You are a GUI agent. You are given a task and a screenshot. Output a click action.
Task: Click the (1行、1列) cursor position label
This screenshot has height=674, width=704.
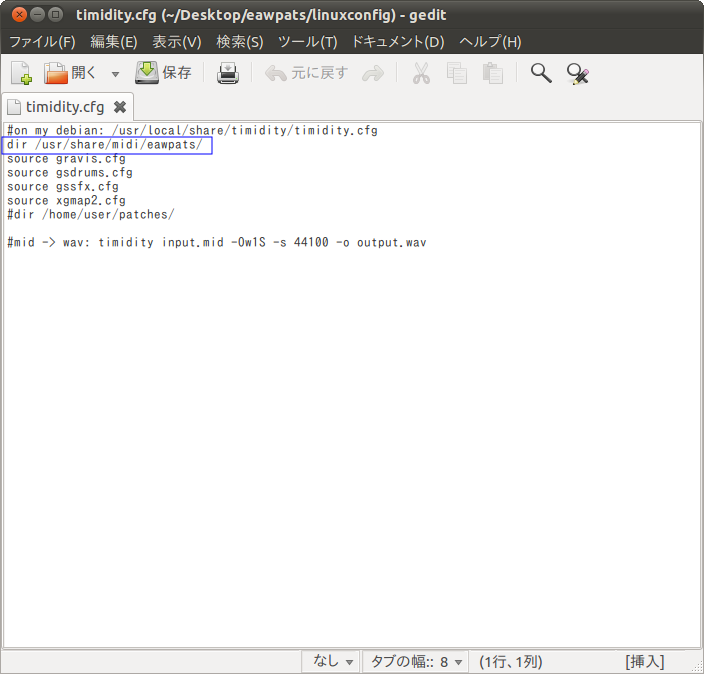510,661
